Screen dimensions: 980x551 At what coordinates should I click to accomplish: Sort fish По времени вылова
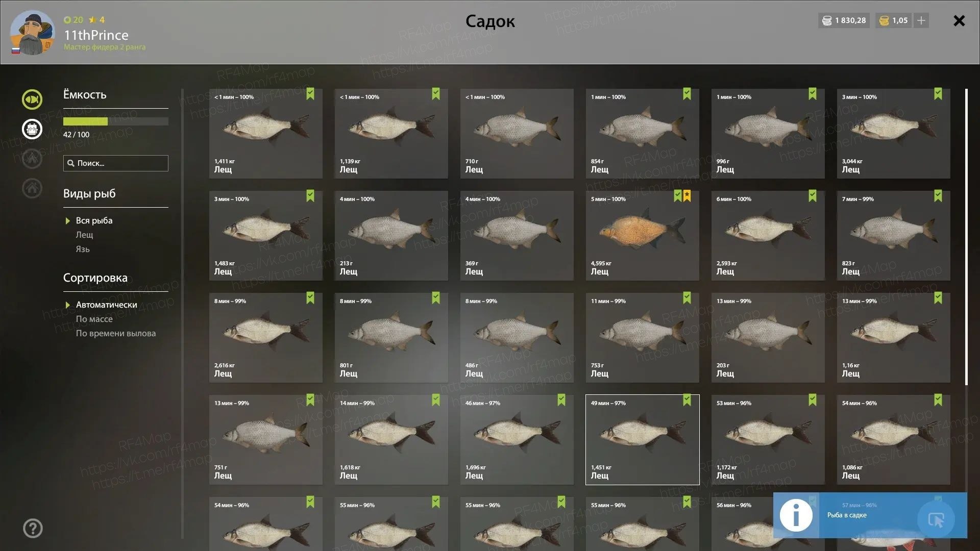coord(116,333)
